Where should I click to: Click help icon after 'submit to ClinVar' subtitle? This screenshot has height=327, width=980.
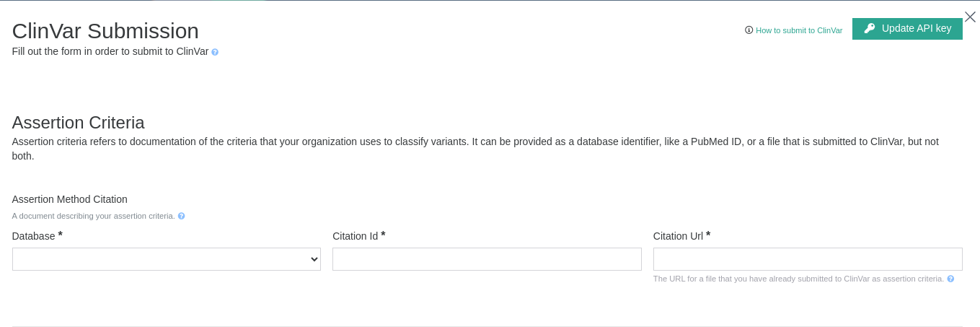215,52
